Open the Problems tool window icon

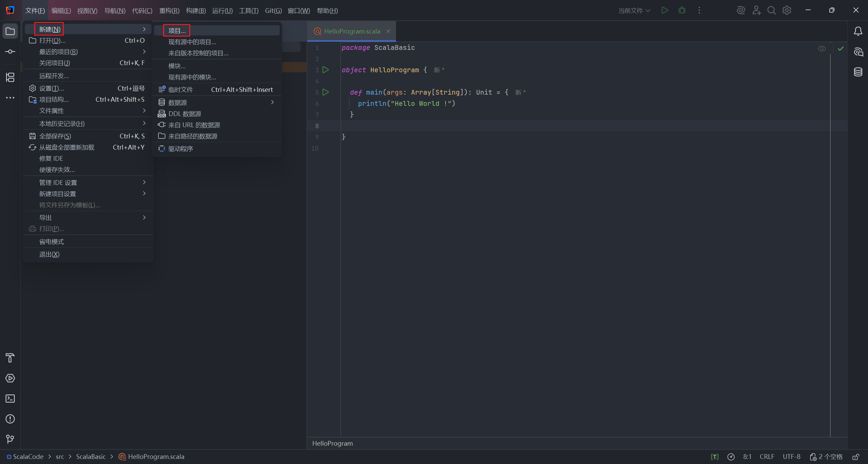pyautogui.click(x=10, y=419)
